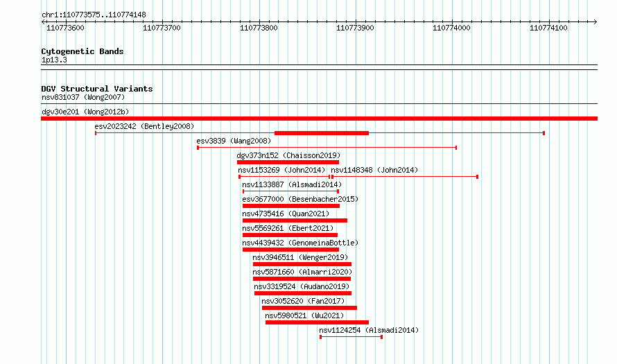The image size is (617, 364).
Task: Click the chr1:110773575..110774148 coordinate label
Action: tap(94, 15)
